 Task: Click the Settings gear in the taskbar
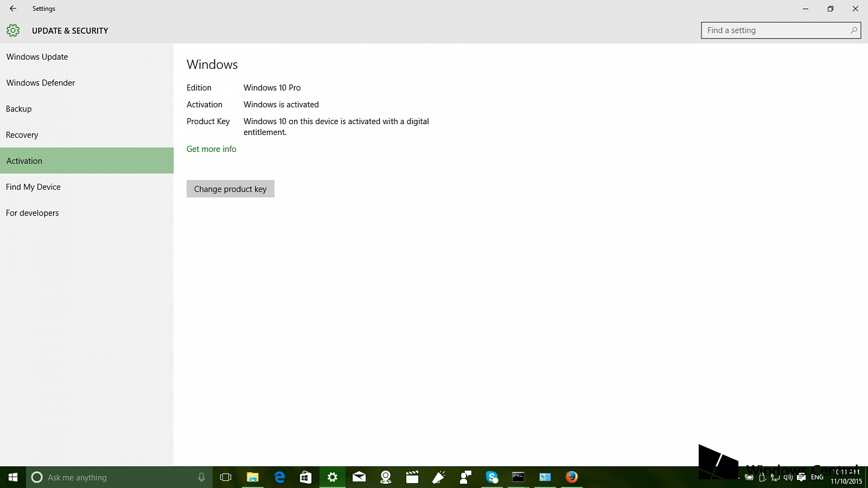click(332, 477)
